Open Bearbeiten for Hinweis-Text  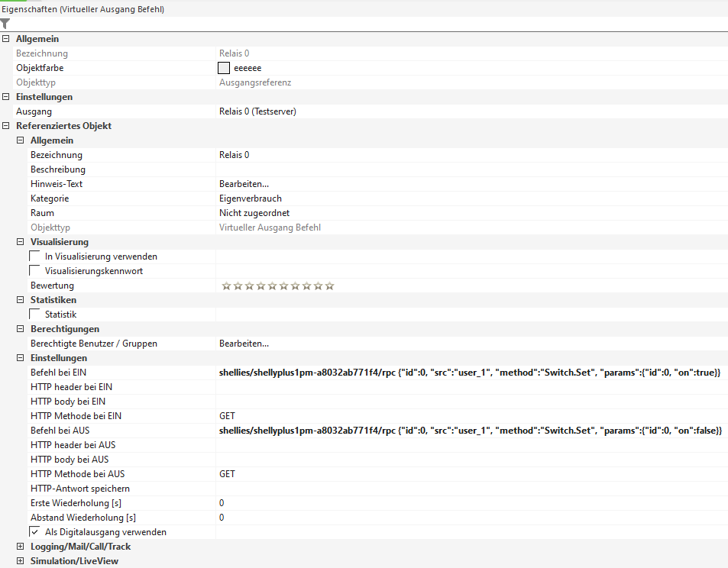click(244, 184)
